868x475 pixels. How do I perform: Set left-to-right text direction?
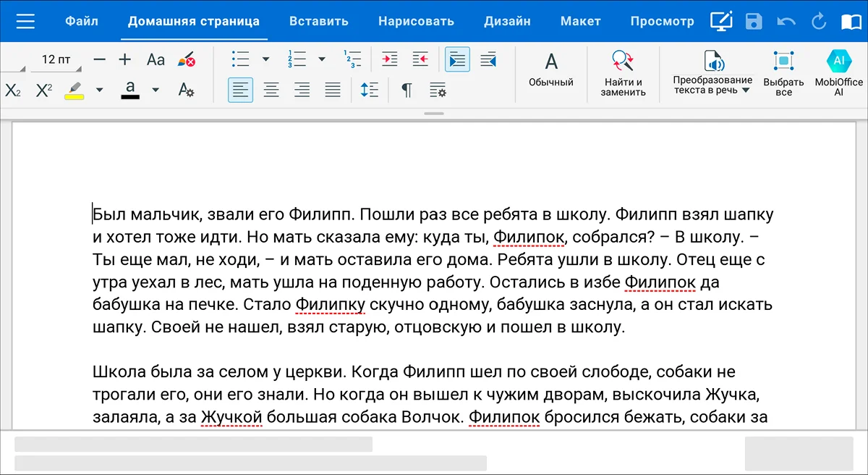[x=458, y=59]
